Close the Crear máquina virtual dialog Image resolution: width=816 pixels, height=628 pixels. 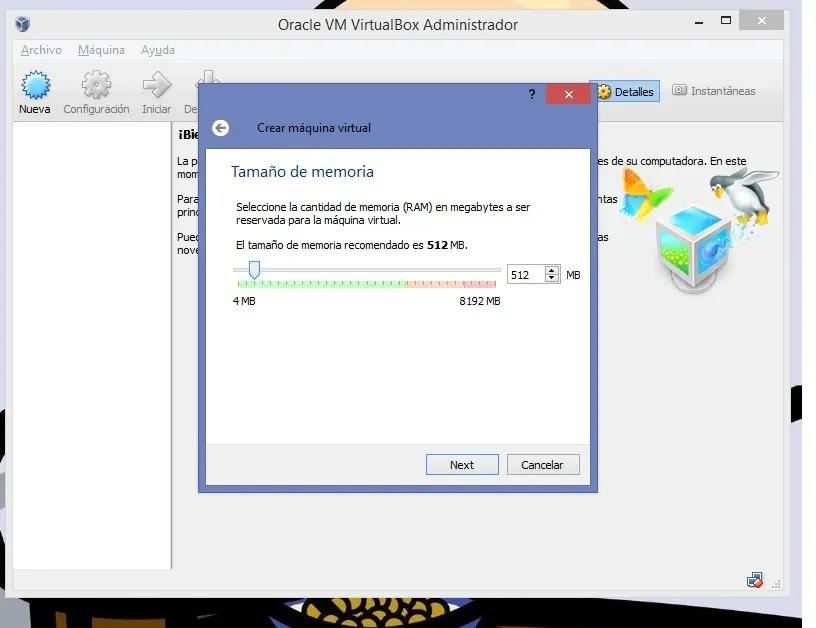[x=568, y=94]
